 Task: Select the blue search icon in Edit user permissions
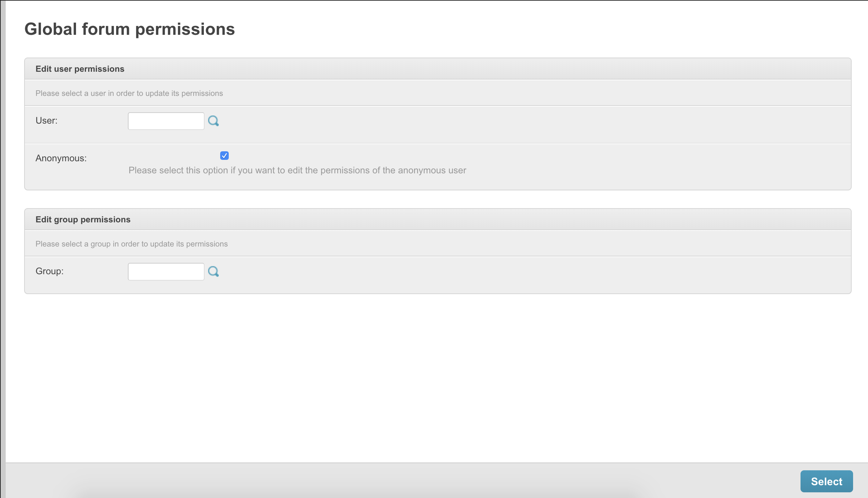[213, 121]
